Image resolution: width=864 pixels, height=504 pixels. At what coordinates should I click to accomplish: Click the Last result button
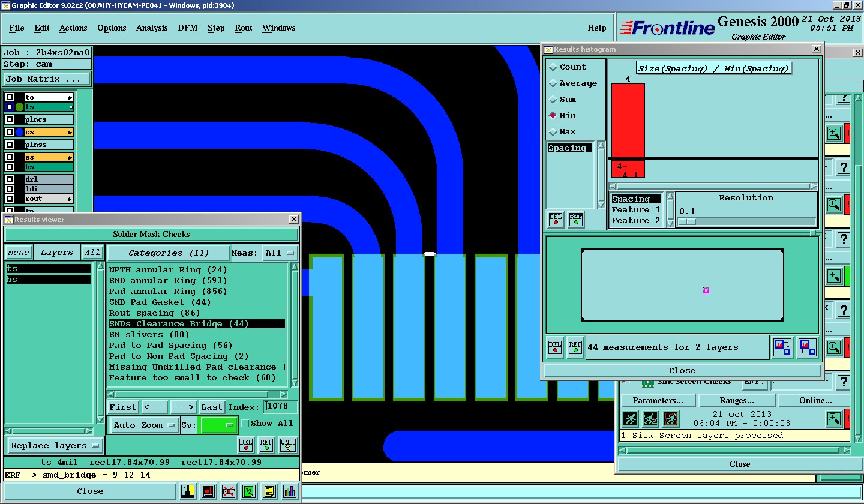tap(212, 407)
